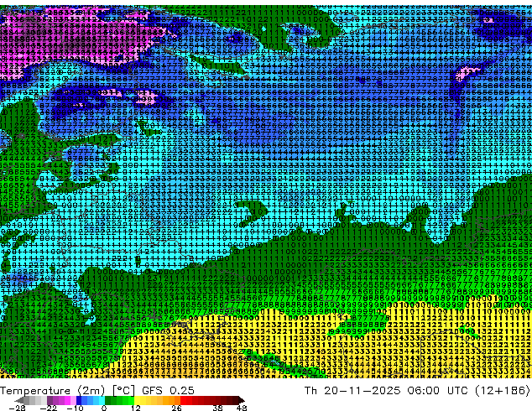Click the "48" legend label

[242, 408]
